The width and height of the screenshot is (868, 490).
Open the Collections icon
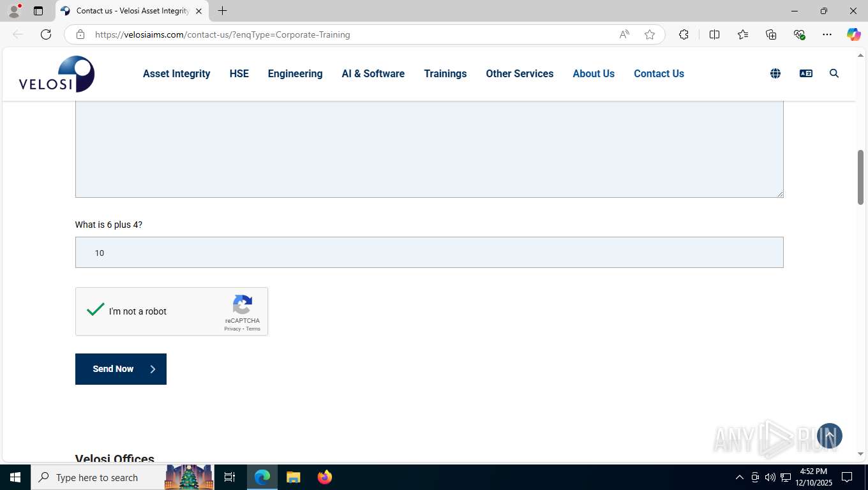tap(771, 34)
